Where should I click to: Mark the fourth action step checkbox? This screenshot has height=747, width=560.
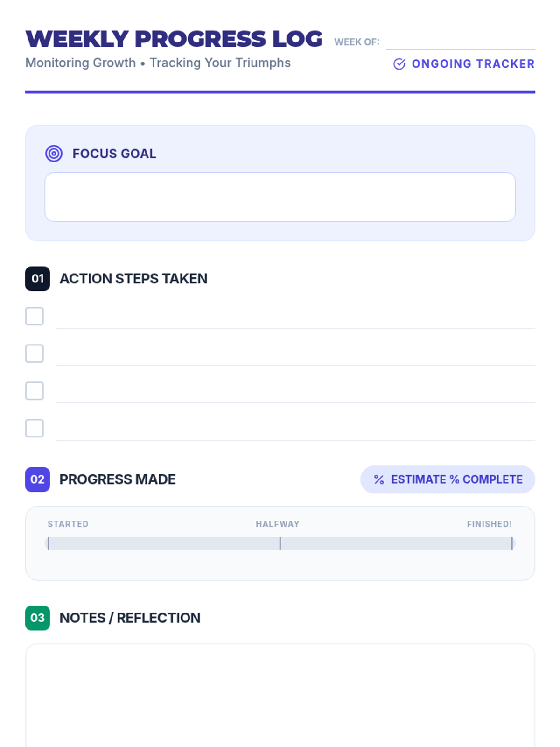coord(35,428)
